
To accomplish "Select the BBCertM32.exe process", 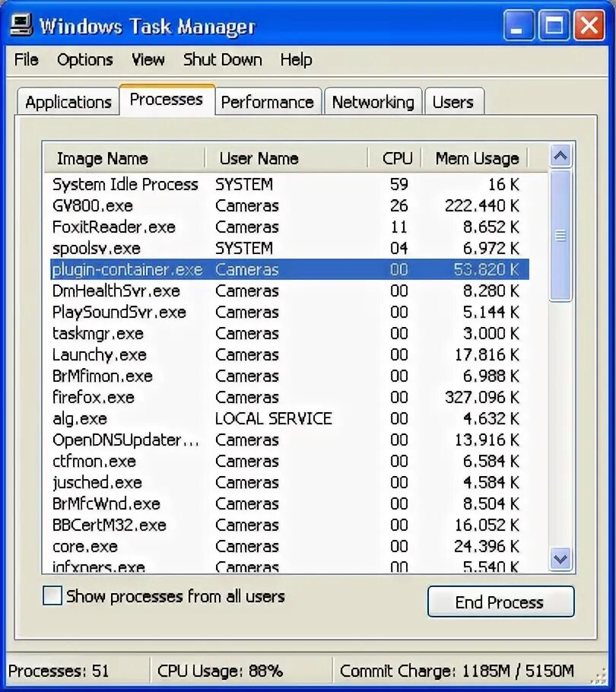I will click(290, 525).
